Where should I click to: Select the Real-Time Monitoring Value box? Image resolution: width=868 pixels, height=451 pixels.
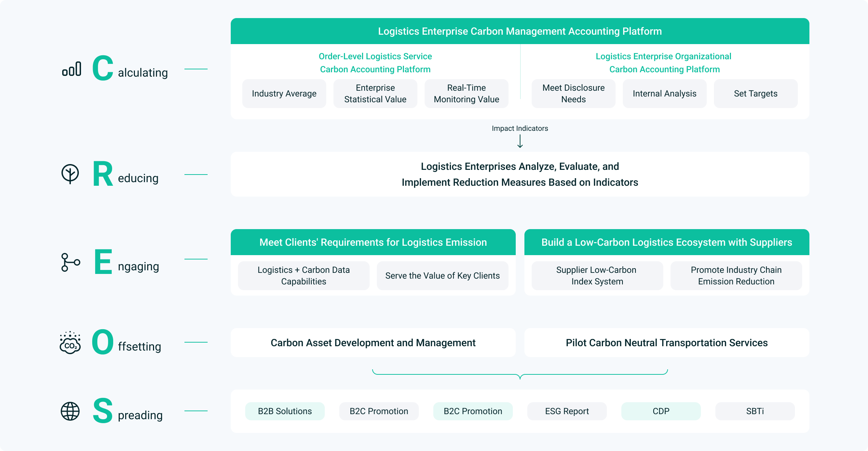(x=467, y=94)
